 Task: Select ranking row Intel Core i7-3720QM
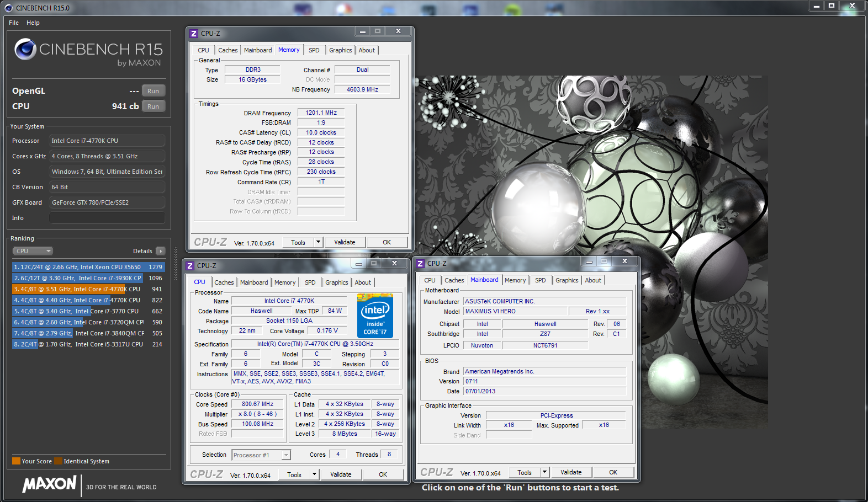[88, 322]
